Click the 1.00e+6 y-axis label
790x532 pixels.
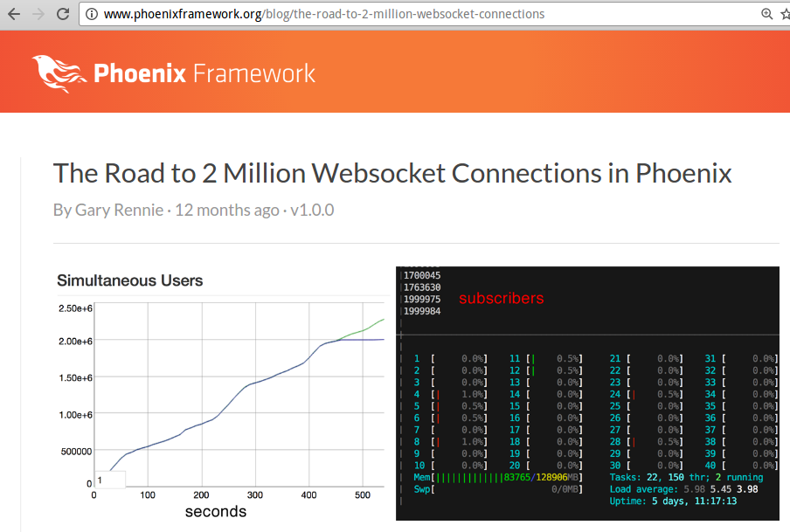click(x=75, y=415)
